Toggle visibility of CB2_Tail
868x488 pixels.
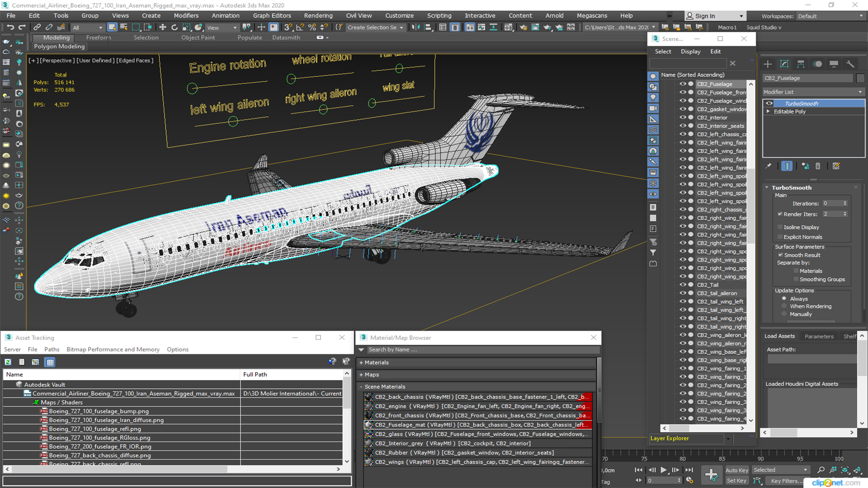(x=683, y=285)
